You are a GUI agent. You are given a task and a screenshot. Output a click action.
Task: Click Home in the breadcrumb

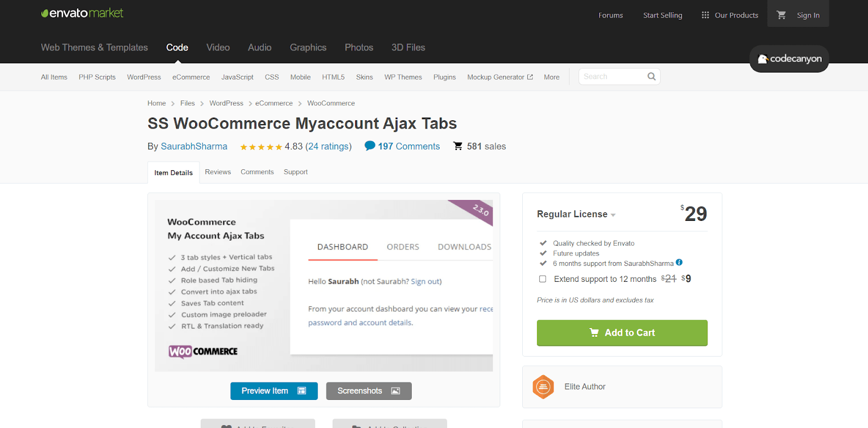point(157,103)
